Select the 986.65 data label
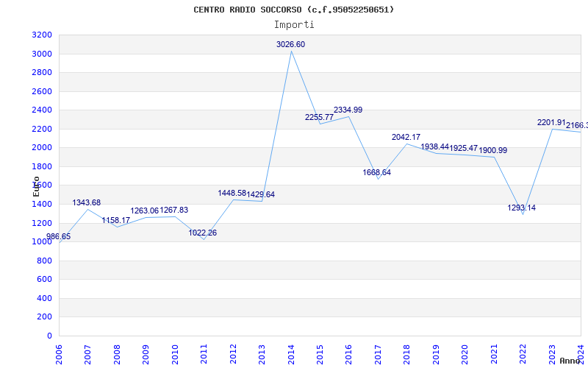The width and height of the screenshot is (588, 368). 58,236
